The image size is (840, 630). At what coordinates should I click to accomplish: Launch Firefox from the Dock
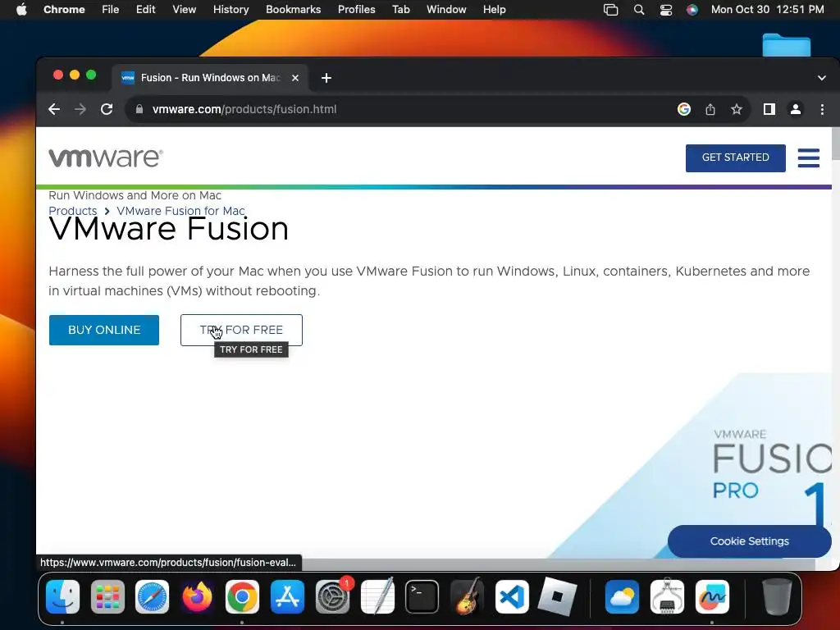pos(197,596)
